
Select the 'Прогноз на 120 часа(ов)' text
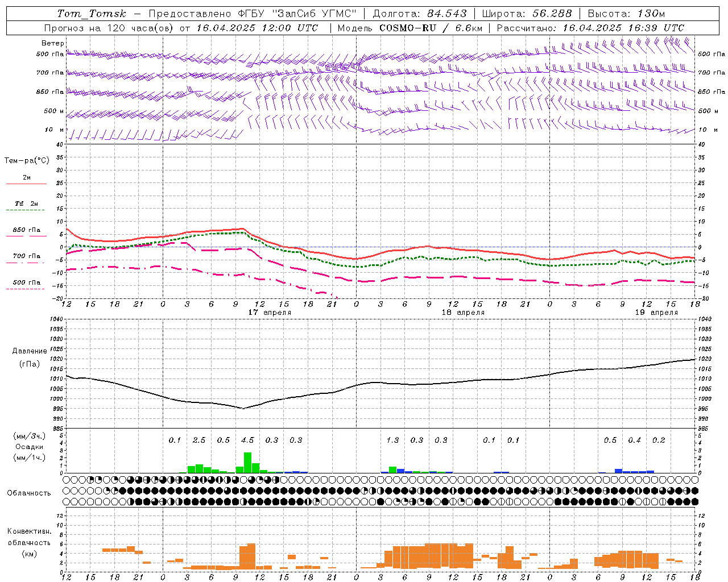(109, 28)
